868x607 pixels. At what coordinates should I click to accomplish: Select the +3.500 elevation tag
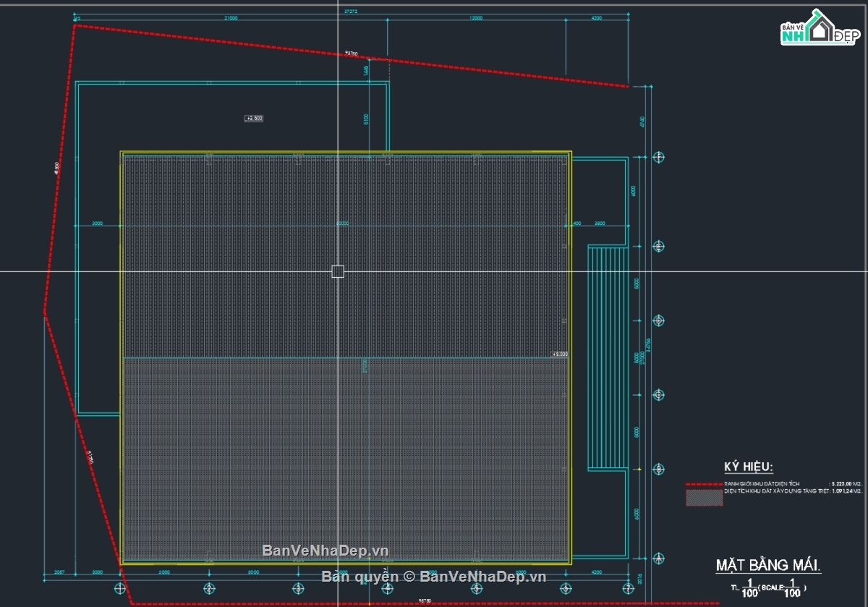pyautogui.click(x=254, y=118)
